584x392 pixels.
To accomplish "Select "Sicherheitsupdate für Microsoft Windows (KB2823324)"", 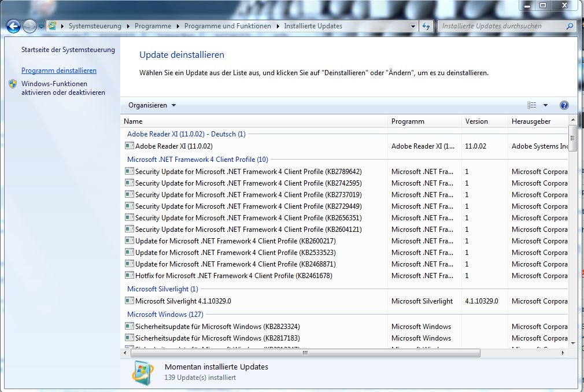I will click(217, 327).
